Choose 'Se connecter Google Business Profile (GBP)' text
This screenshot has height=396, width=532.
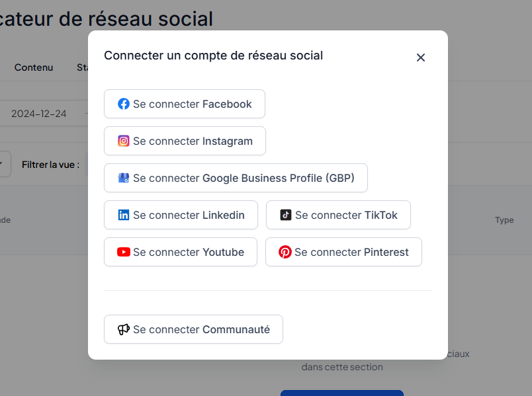click(244, 178)
